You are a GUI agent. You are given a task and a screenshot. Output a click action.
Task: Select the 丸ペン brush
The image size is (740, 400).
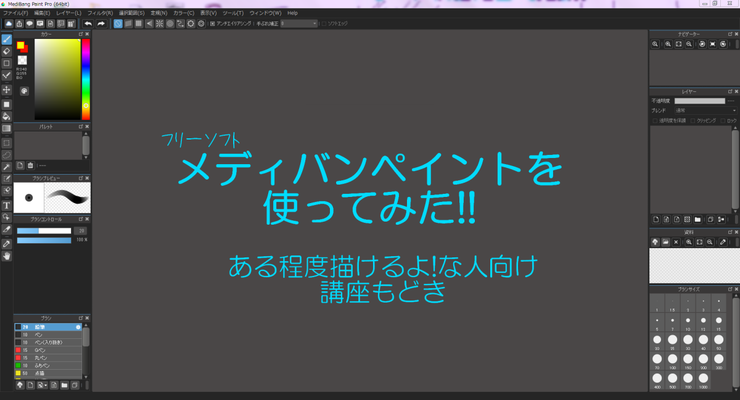[x=48, y=358]
